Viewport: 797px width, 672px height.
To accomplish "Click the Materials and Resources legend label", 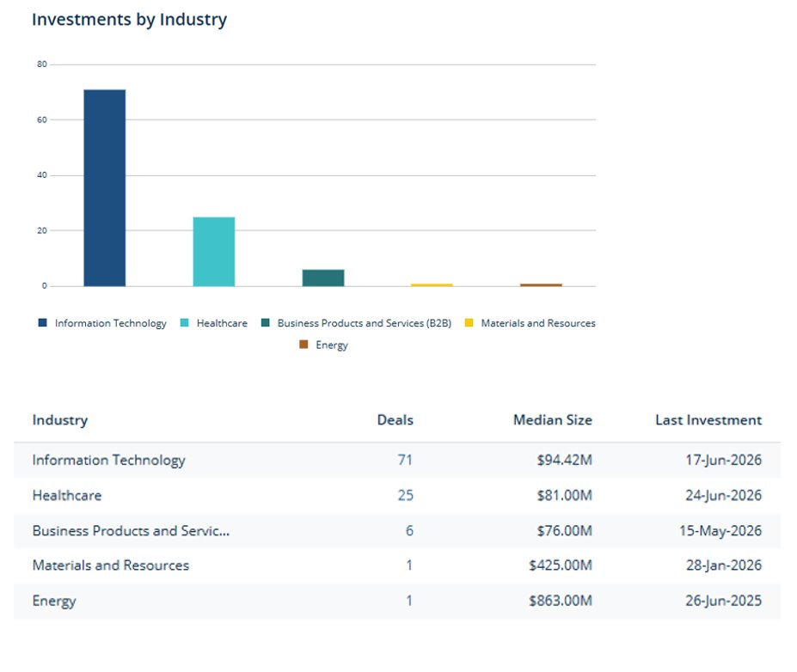I will 538,323.
